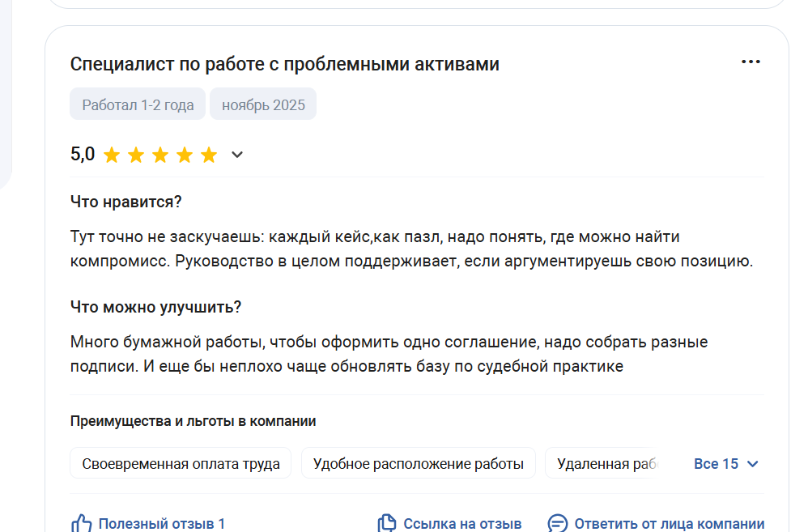Click the thumbs-up helpful review icon

pyautogui.click(x=81, y=523)
